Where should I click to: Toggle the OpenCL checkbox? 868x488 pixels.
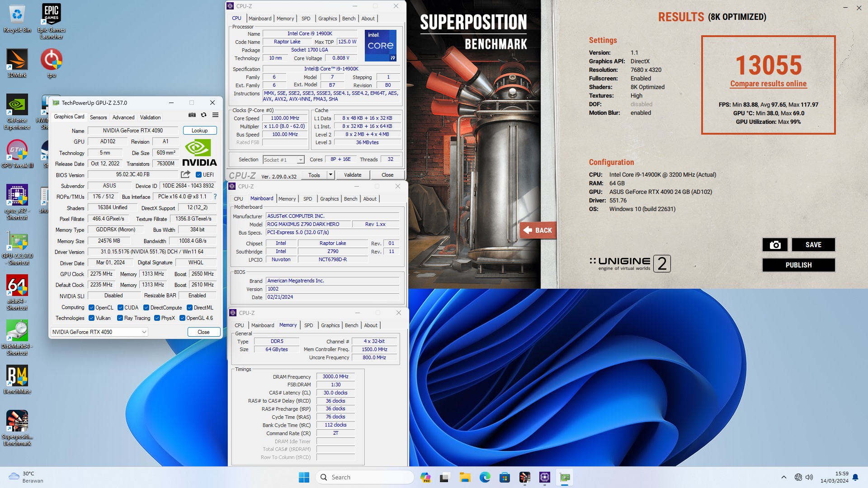pyautogui.click(x=92, y=308)
